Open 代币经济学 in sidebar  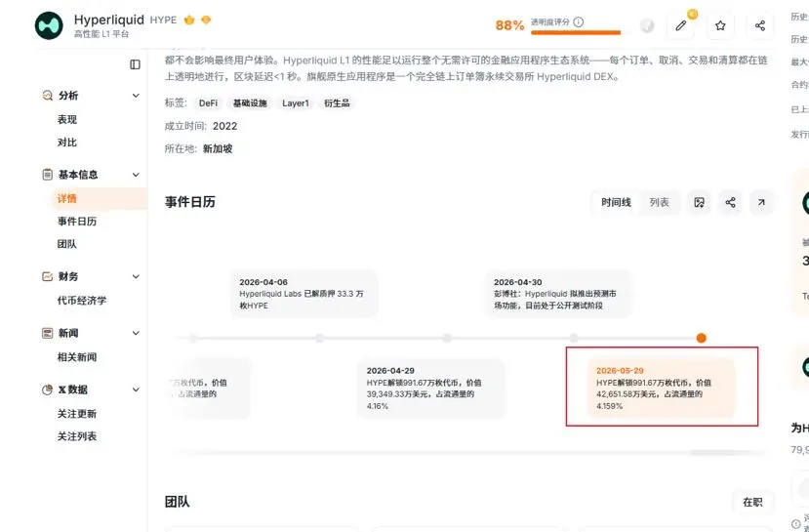(x=82, y=301)
